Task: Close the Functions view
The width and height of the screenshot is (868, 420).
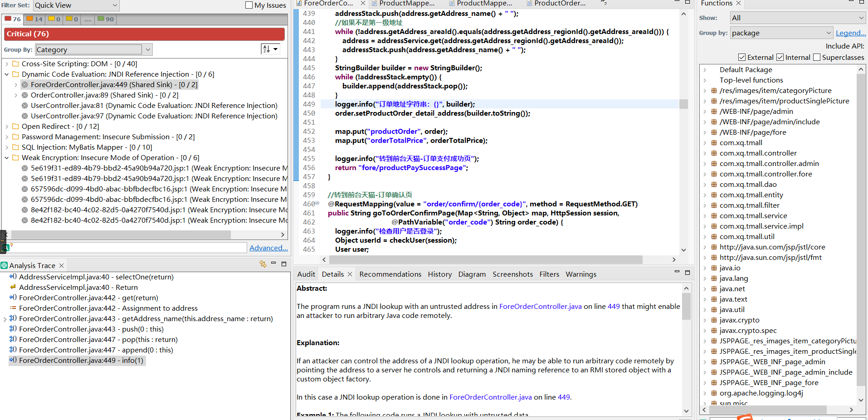Action: [x=738, y=3]
